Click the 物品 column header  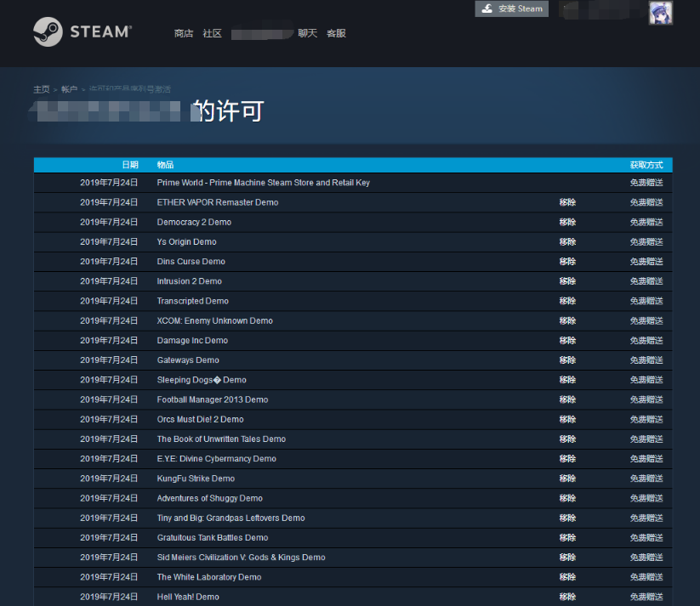coord(165,165)
